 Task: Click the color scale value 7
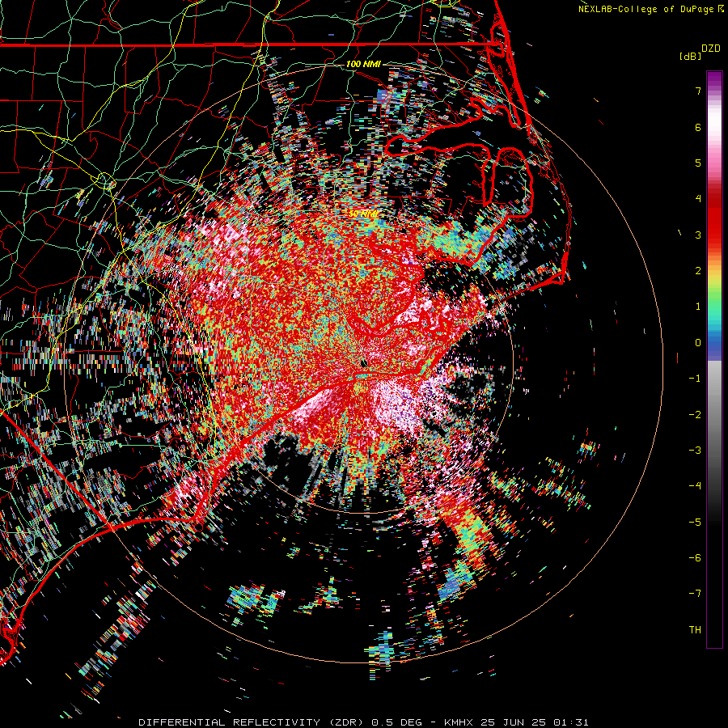pos(698,91)
